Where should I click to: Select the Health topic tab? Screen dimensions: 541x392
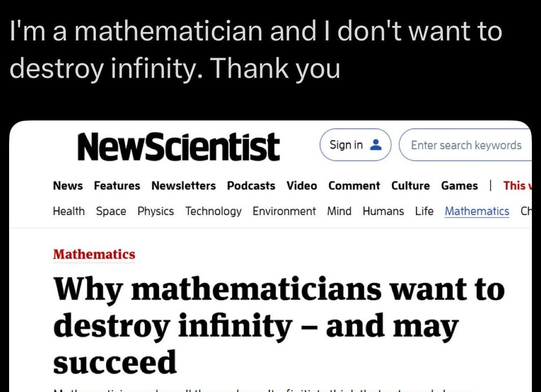[69, 211]
